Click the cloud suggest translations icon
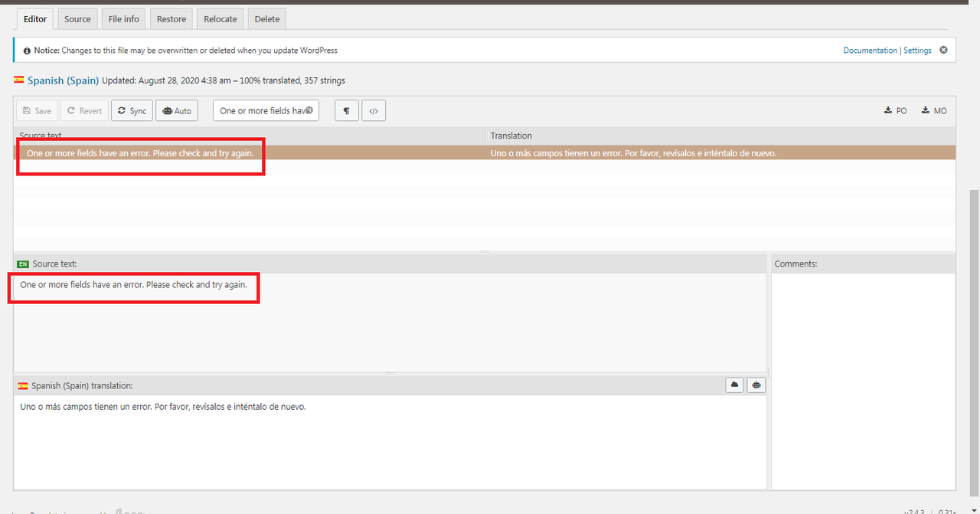The height and width of the screenshot is (514, 980). 735,385
